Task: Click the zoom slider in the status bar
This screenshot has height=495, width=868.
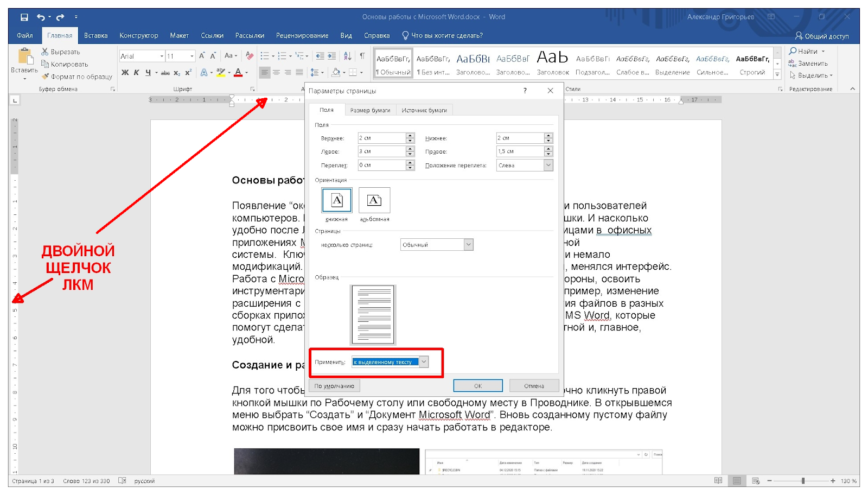Action: [803, 481]
